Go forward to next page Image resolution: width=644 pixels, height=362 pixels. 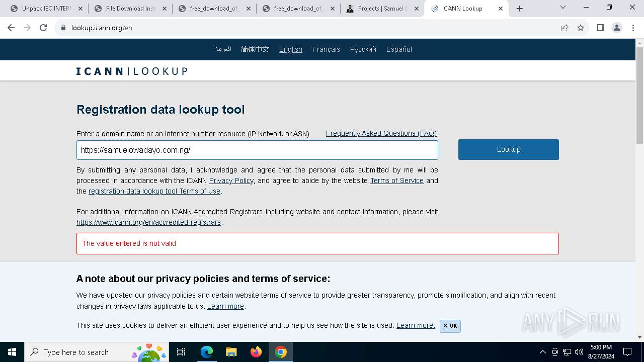[x=27, y=28]
